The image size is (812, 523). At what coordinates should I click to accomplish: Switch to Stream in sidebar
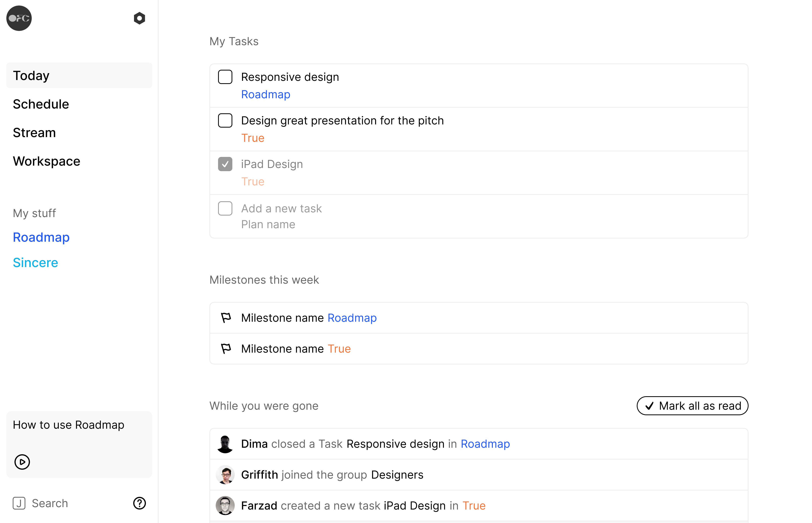coord(34,133)
